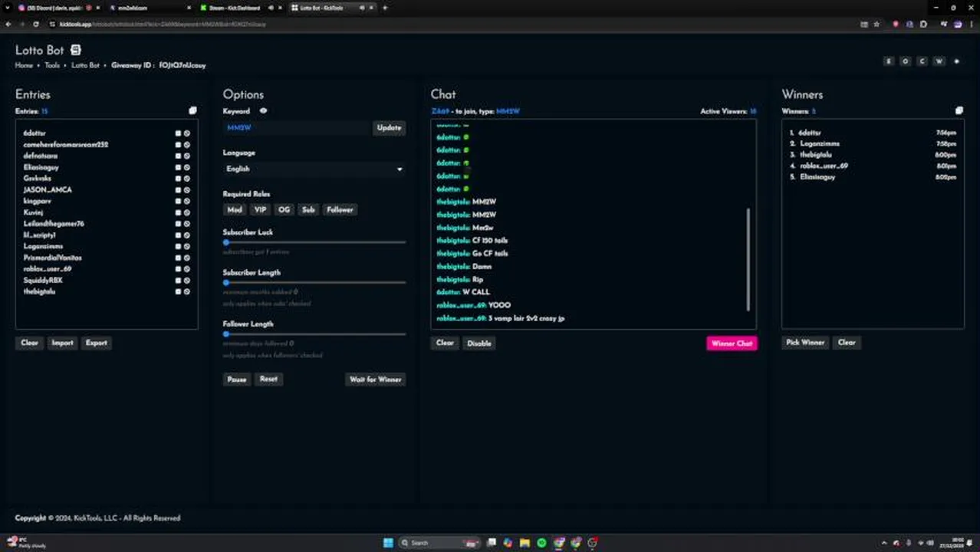Open Spotify from the taskbar
The image size is (980, 552).
coord(541,543)
